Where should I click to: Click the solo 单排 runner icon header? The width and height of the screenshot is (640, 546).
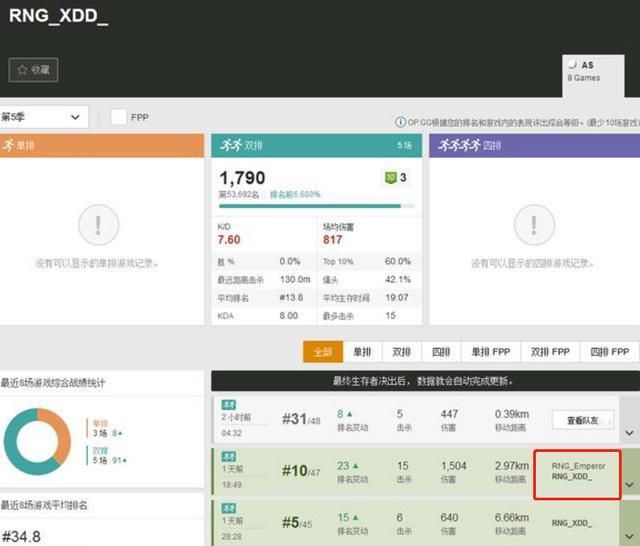coord(8,145)
